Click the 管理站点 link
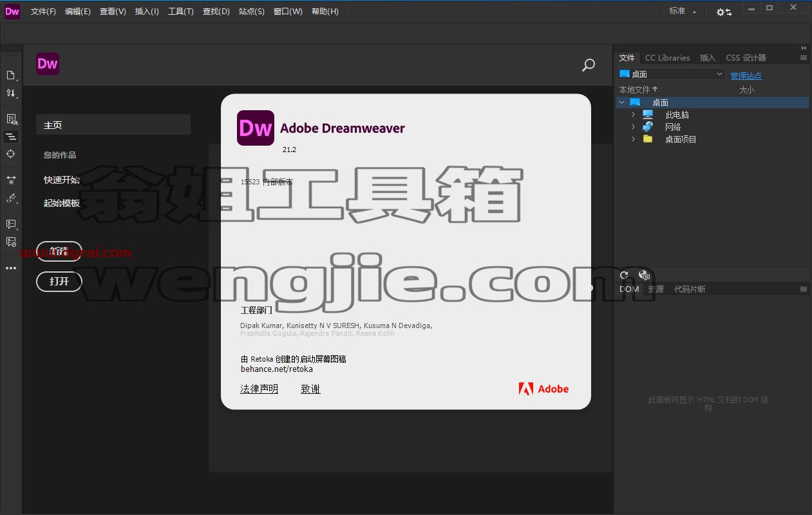The image size is (812, 515). 746,76
